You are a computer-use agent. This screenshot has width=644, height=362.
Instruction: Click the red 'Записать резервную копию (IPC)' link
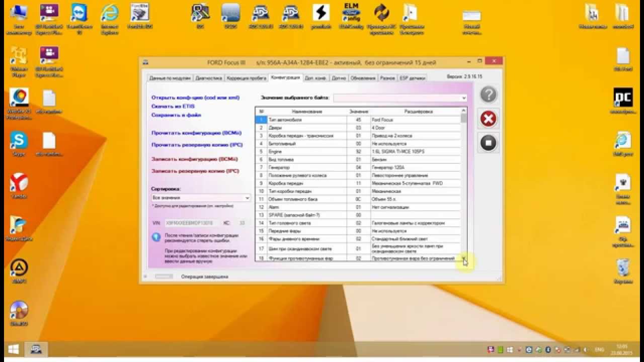click(195, 171)
